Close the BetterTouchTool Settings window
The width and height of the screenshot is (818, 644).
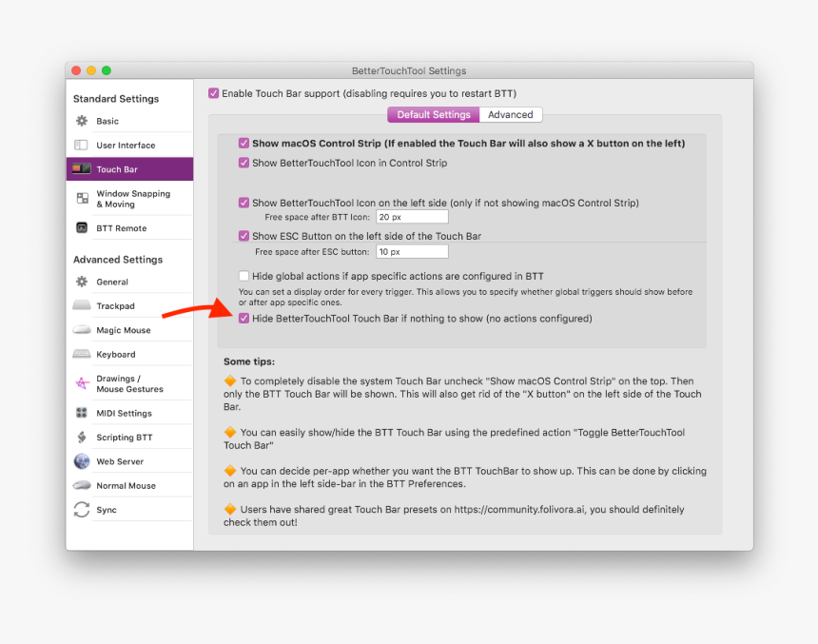(x=76, y=70)
